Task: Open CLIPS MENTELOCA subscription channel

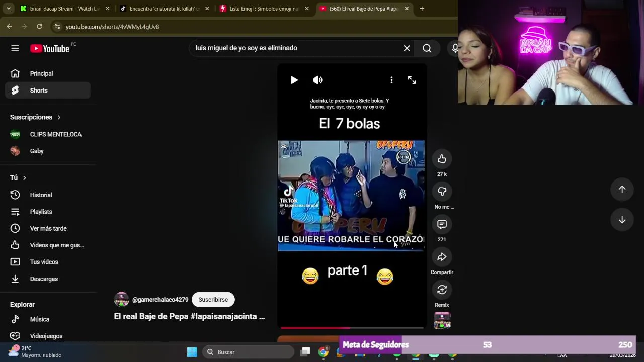Action: pos(48,134)
